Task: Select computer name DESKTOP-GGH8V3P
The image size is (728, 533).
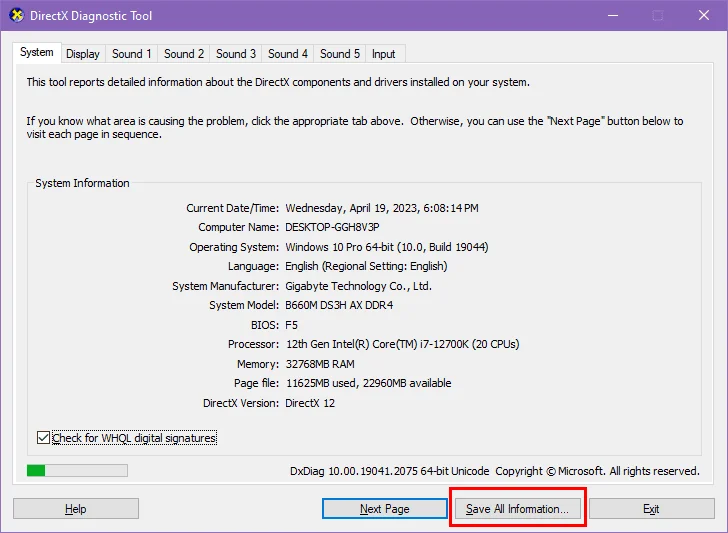Action: (332, 227)
